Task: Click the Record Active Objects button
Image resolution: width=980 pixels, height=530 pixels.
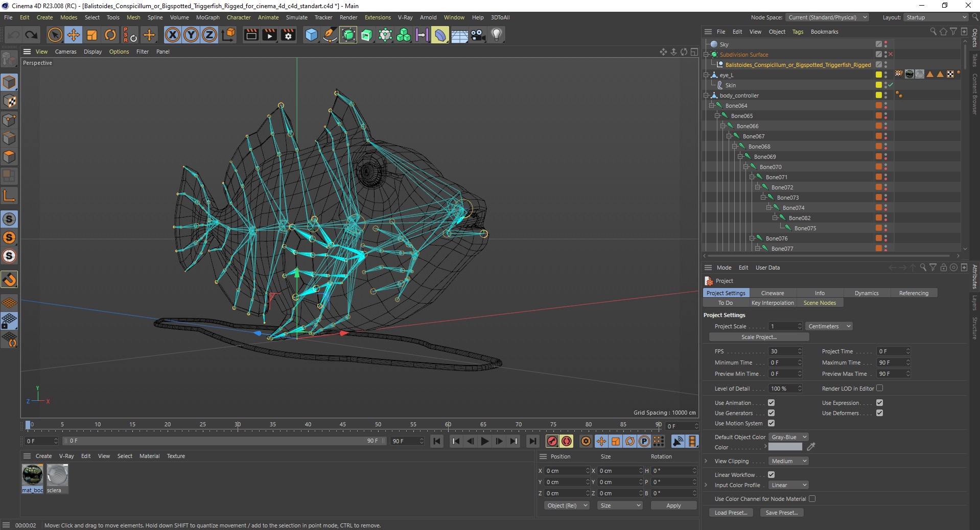Action: 552,441
